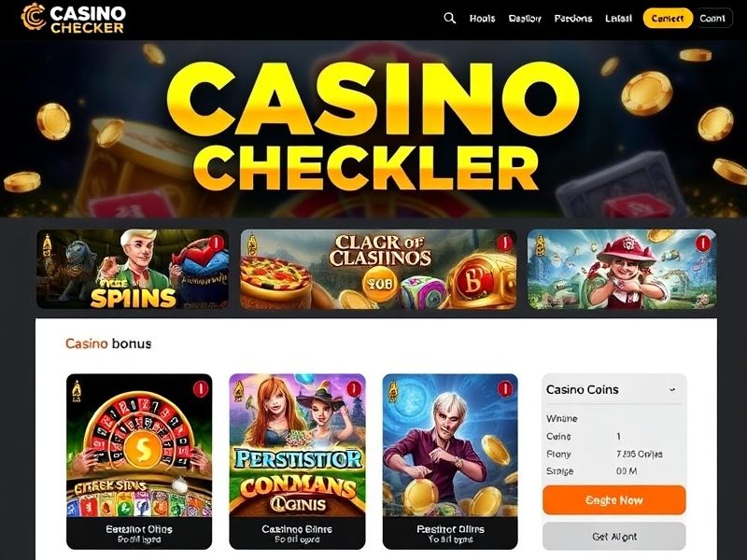Click red badge on Perstistior Conmans card
Screen dimensions: 747x560
point(354,389)
